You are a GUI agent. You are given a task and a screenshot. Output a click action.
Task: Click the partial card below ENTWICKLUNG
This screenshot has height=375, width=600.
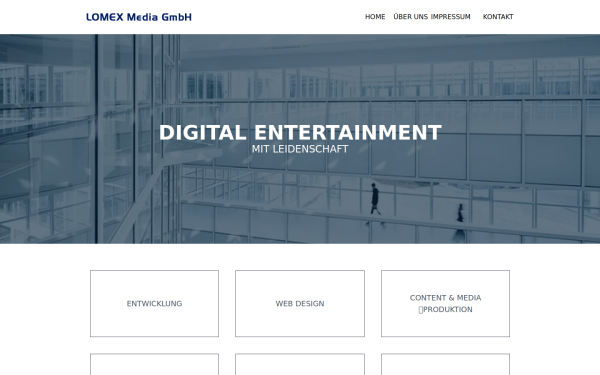[155, 364]
